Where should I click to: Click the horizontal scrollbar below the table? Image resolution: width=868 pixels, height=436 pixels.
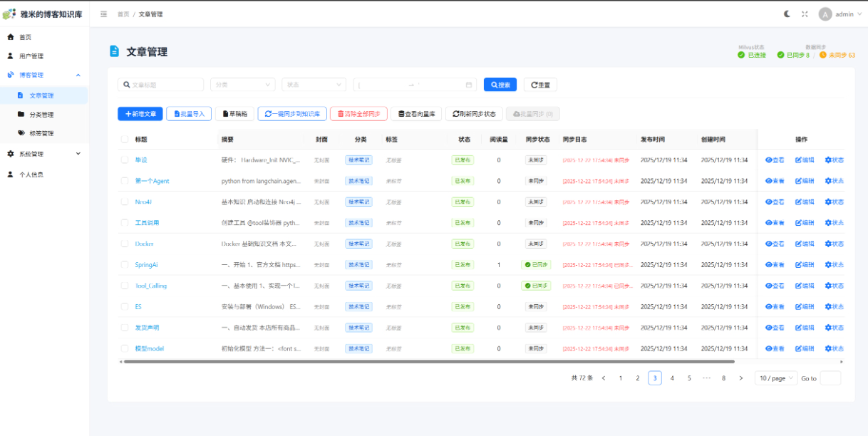pos(428,362)
